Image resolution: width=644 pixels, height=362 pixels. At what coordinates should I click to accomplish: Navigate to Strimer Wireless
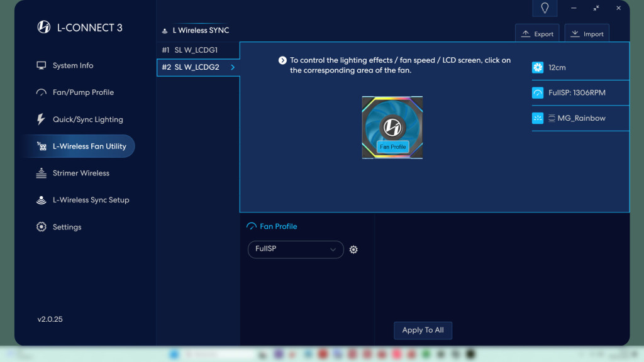point(80,173)
